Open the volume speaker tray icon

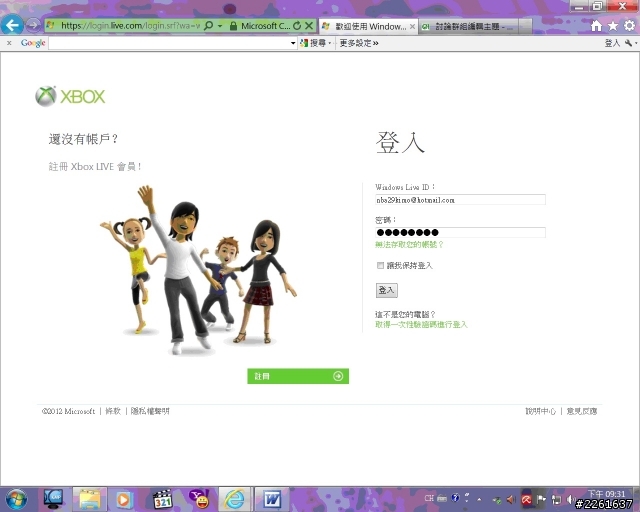tap(570, 499)
